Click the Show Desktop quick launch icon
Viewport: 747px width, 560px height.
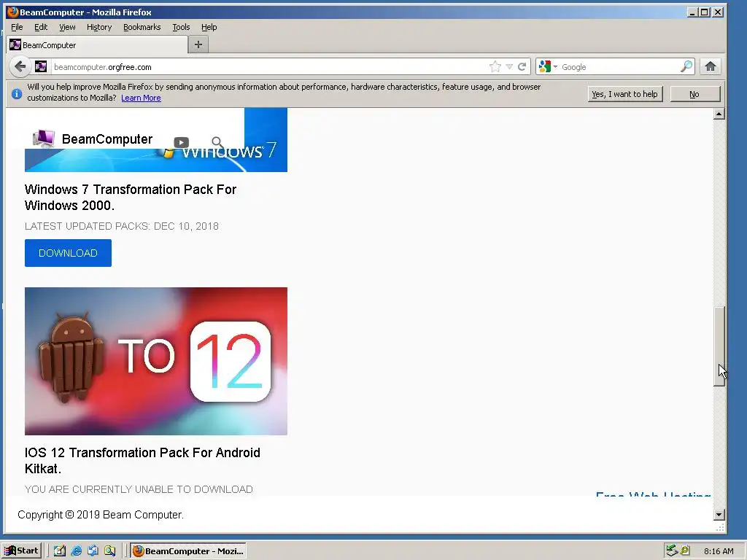[x=60, y=551]
